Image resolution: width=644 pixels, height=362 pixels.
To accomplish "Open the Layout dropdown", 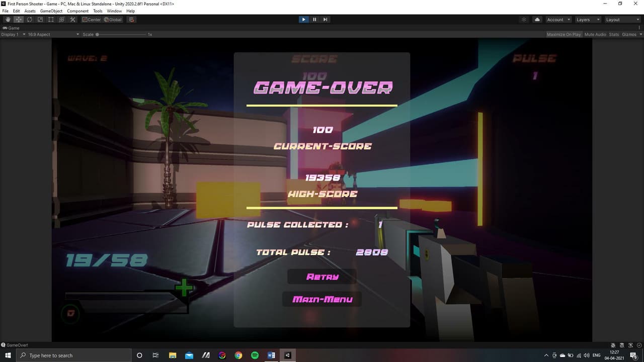I will [622, 20].
